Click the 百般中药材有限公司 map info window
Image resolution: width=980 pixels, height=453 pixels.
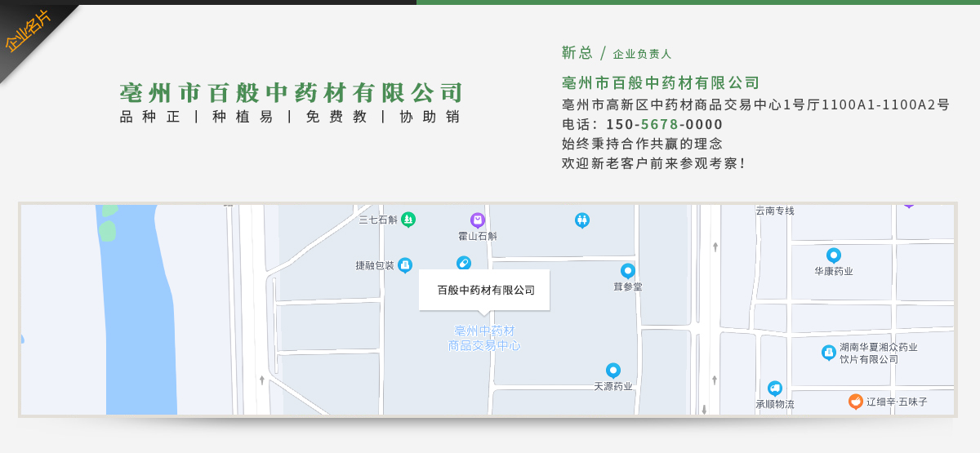click(484, 290)
